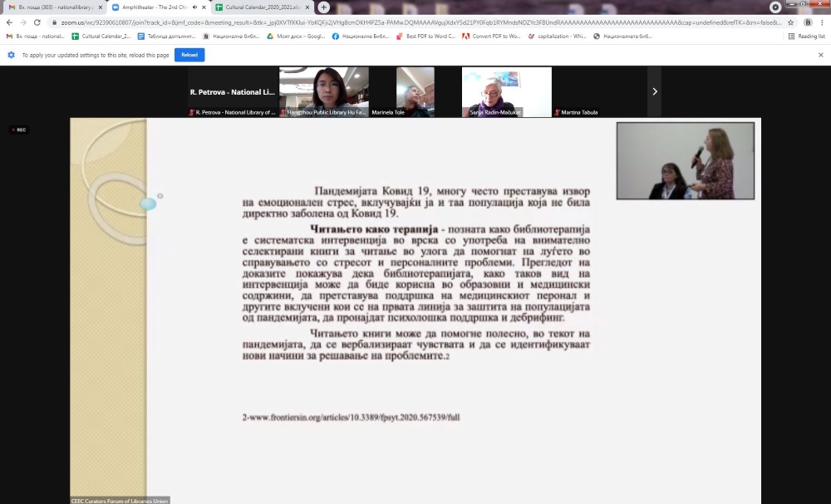Mute the Amphitheater tab audio icon
The width and height of the screenshot is (831, 504).
(x=194, y=7)
